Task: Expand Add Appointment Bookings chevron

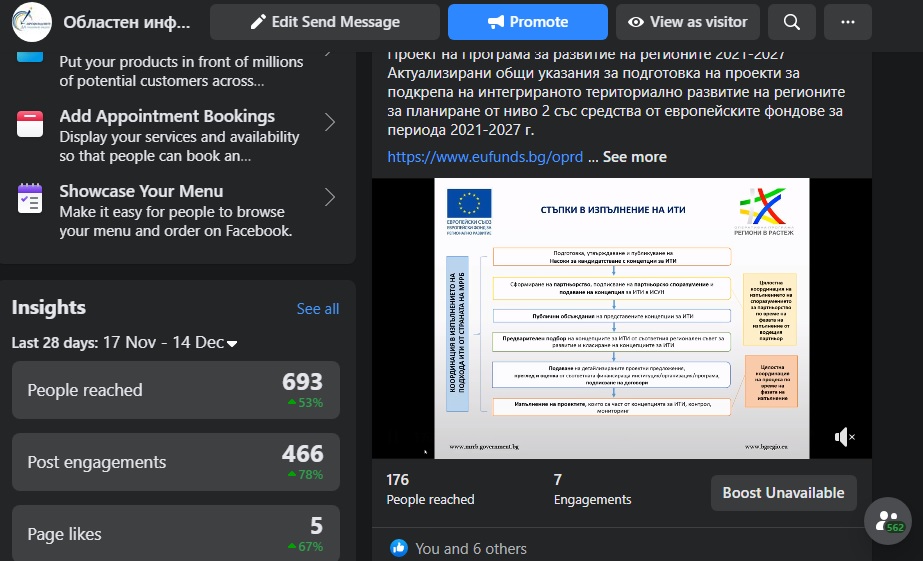Action: pyautogui.click(x=330, y=122)
